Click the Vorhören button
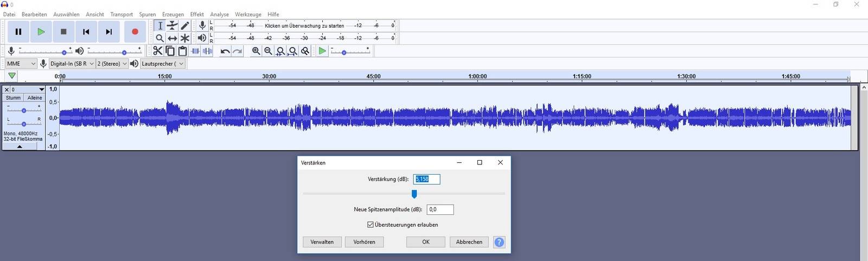Screen dimensions: 868x261 point(364,242)
